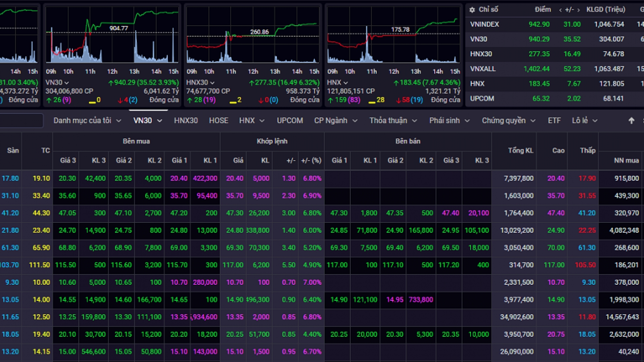This screenshot has height=362, width=644.
Task: Click the Tổng KL column header
Action: click(520, 150)
